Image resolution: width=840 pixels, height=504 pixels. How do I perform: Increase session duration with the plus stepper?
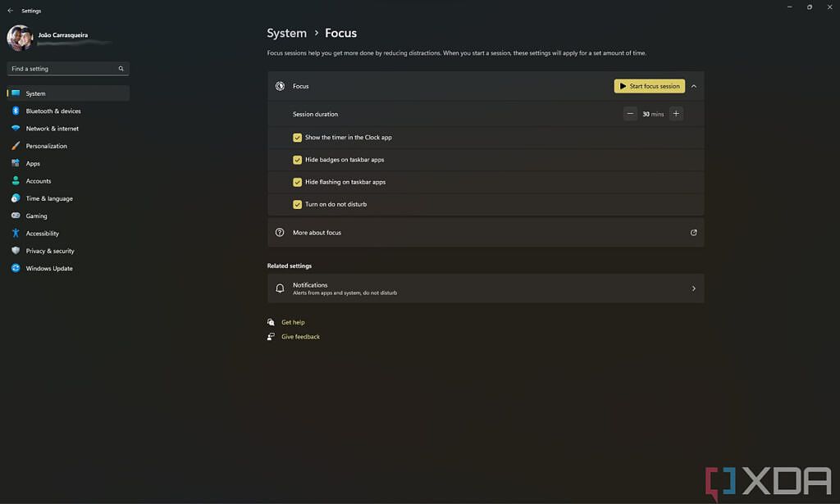[x=675, y=114]
